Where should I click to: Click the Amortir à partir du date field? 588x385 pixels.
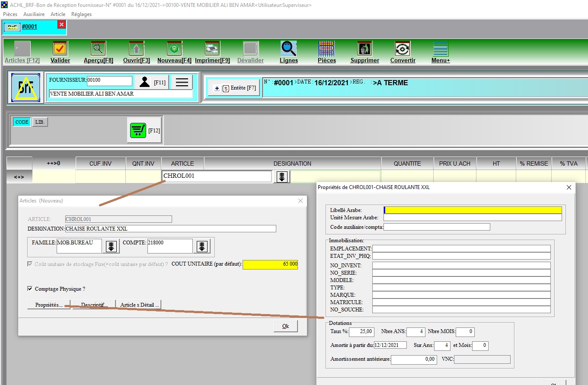tap(390, 345)
